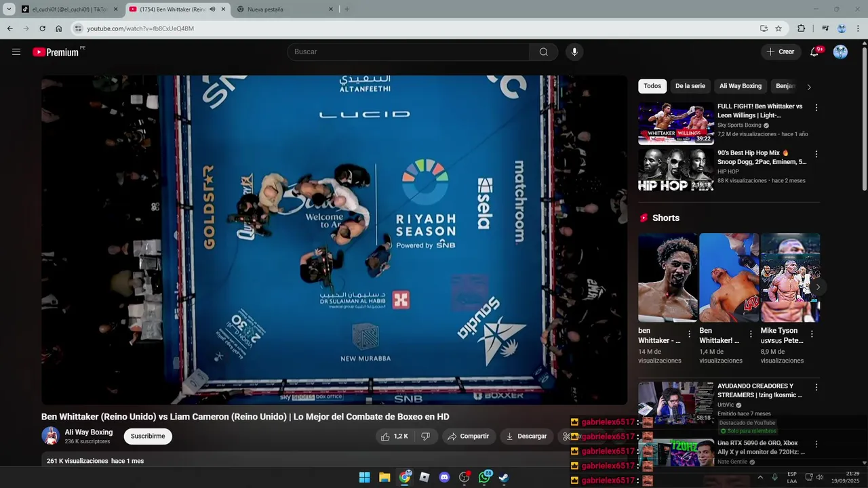The width and height of the screenshot is (868, 488).
Task: Reload the current page
Action: 42,28
